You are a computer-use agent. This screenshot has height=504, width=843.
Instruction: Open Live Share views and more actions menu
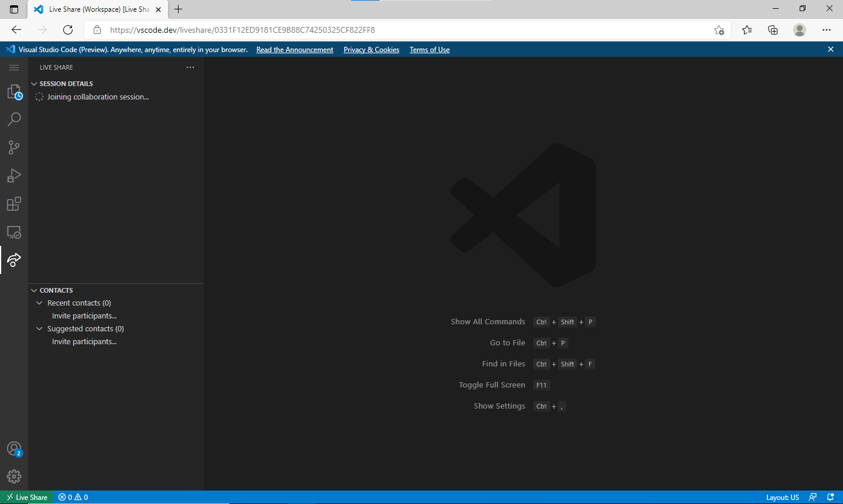[x=190, y=67]
